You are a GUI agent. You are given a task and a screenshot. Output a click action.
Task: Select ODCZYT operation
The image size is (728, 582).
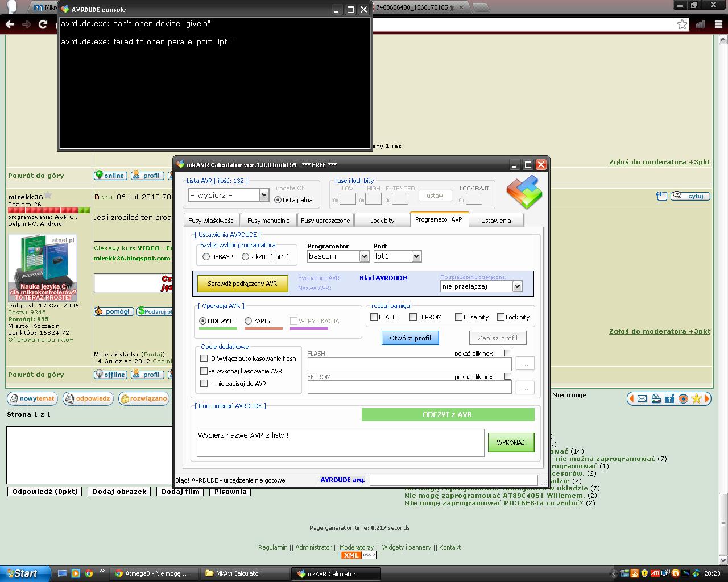point(203,321)
